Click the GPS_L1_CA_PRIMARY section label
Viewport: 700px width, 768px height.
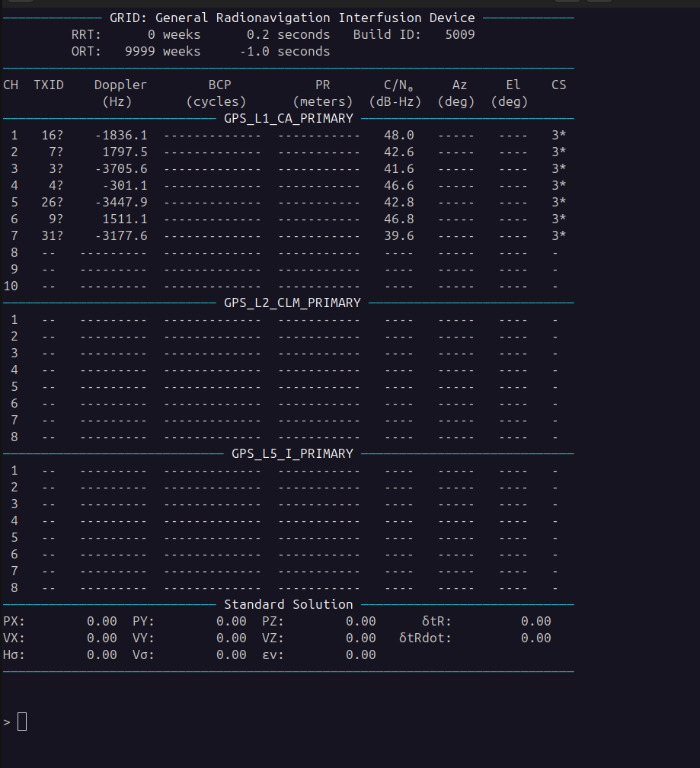pos(289,119)
